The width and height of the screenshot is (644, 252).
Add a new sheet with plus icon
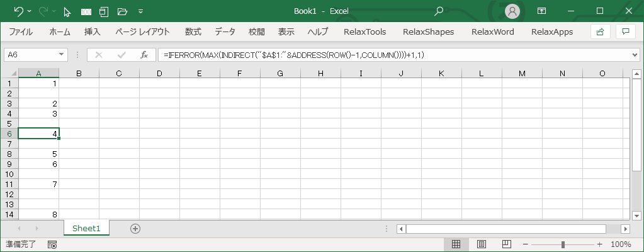pos(135,229)
